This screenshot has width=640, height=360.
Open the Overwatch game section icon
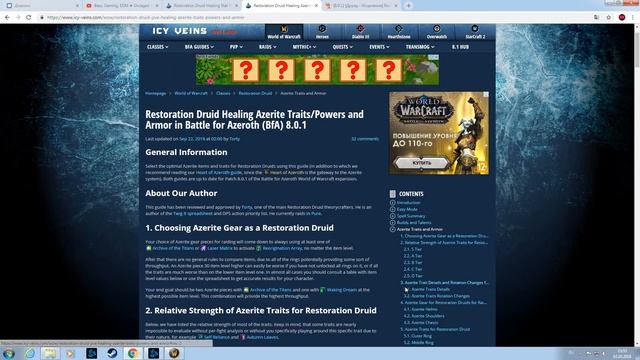436,32
